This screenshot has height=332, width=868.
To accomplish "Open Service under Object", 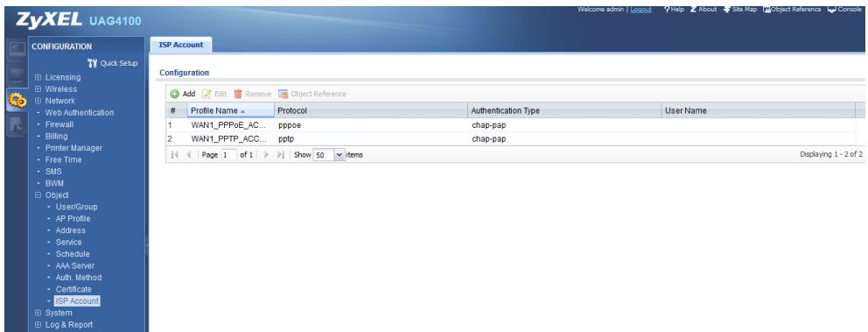I will click(68, 242).
